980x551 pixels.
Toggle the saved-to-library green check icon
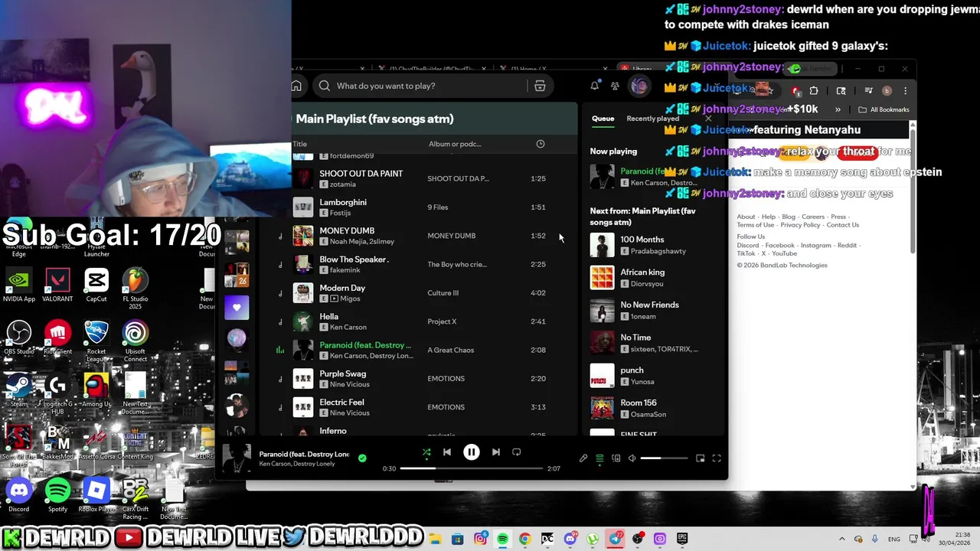(362, 458)
